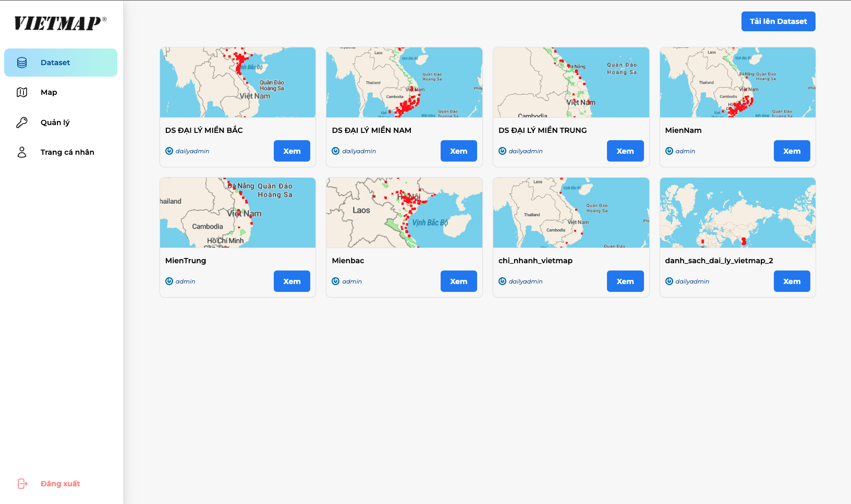Click the Map icon in sidebar
The image size is (851, 504).
pos(22,92)
